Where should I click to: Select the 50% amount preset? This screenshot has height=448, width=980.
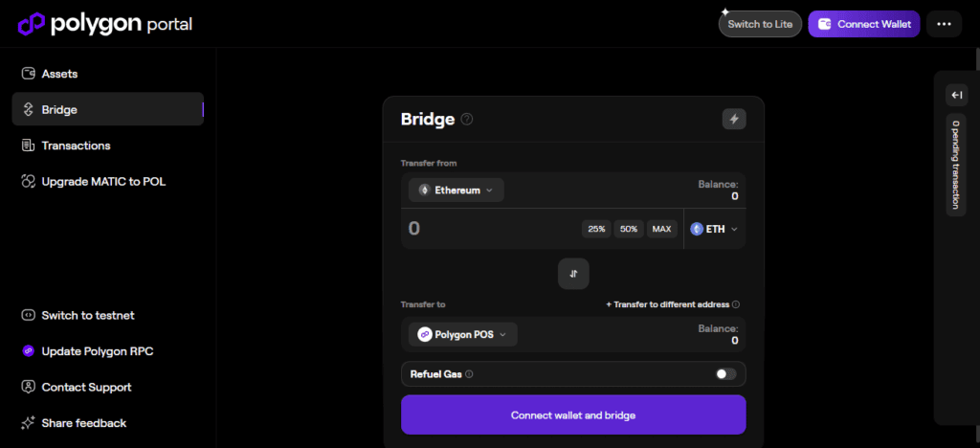click(628, 229)
